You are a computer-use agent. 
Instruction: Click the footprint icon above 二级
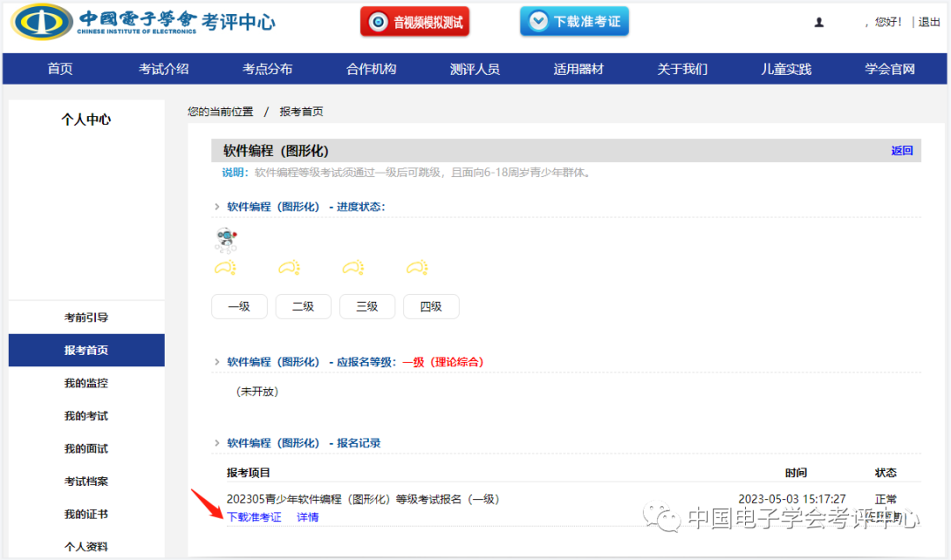pyautogui.click(x=290, y=268)
